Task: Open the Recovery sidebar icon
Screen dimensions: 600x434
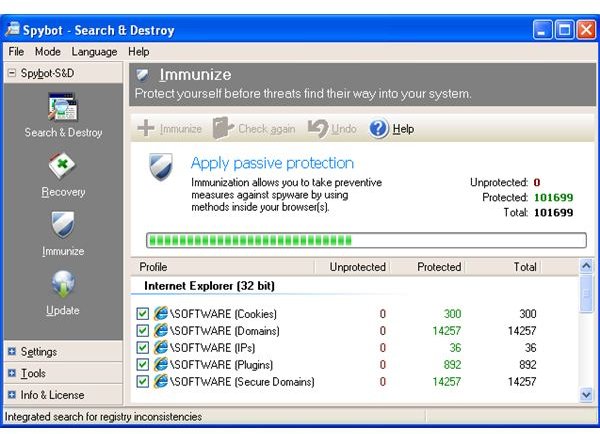Action: 63,166
